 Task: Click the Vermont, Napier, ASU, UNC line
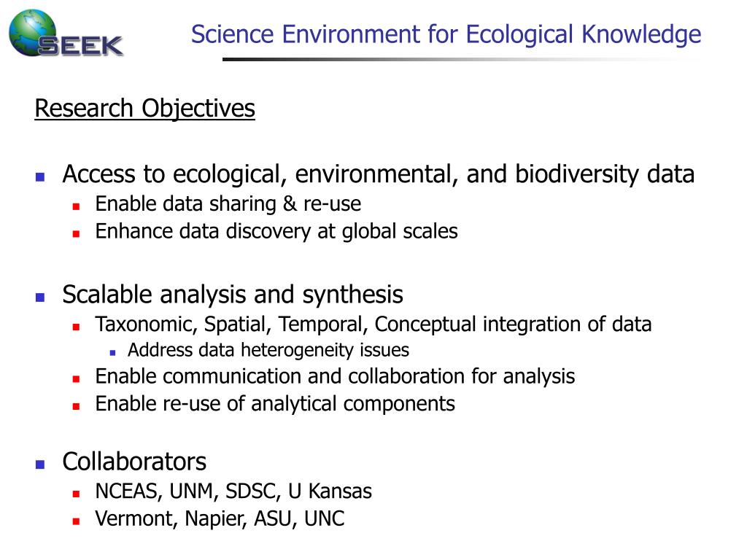(220, 519)
